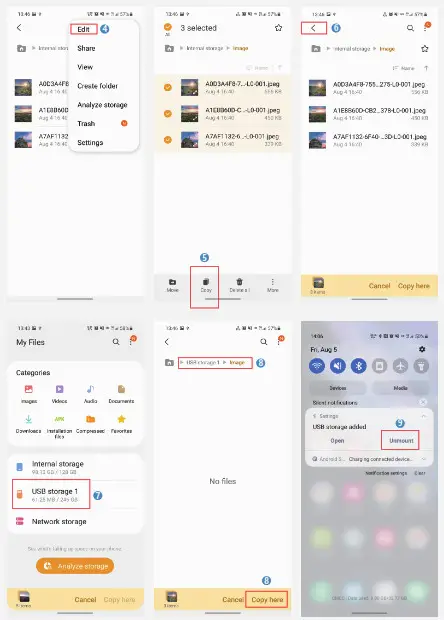The height and width of the screenshot is (620, 444).
Task: Select Edit from the overflow menu
Action: pyautogui.click(x=83, y=29)
